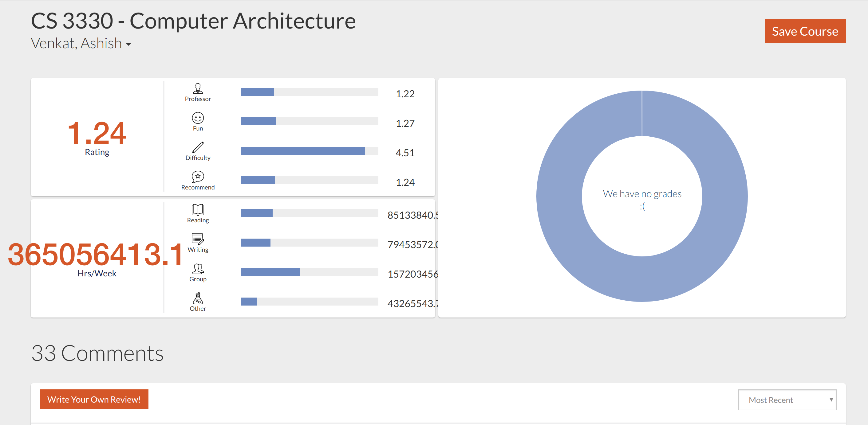Click Write Your Own Review button
The image size is (868, 425).
click(94, 400)
